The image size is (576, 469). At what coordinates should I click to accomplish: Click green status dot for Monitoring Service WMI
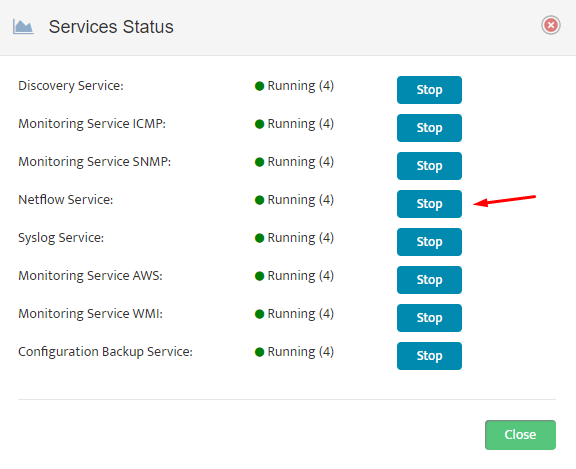pos(259,314)
